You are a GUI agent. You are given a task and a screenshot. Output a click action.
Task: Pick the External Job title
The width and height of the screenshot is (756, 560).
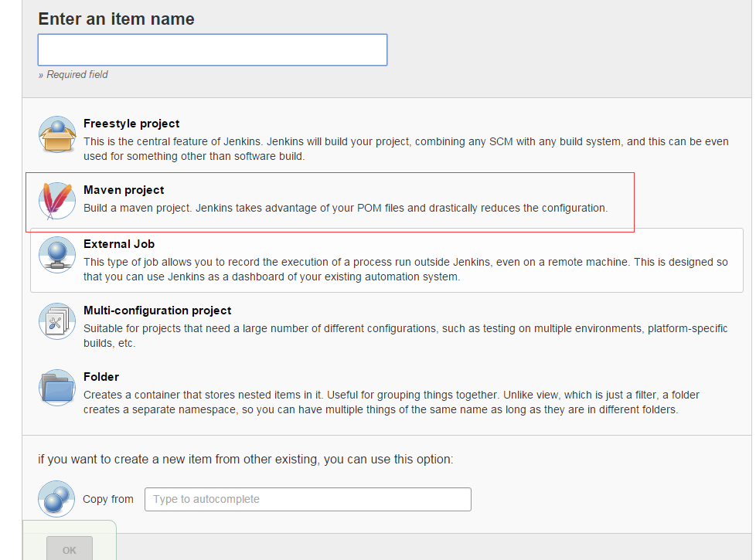pos(119,244)
